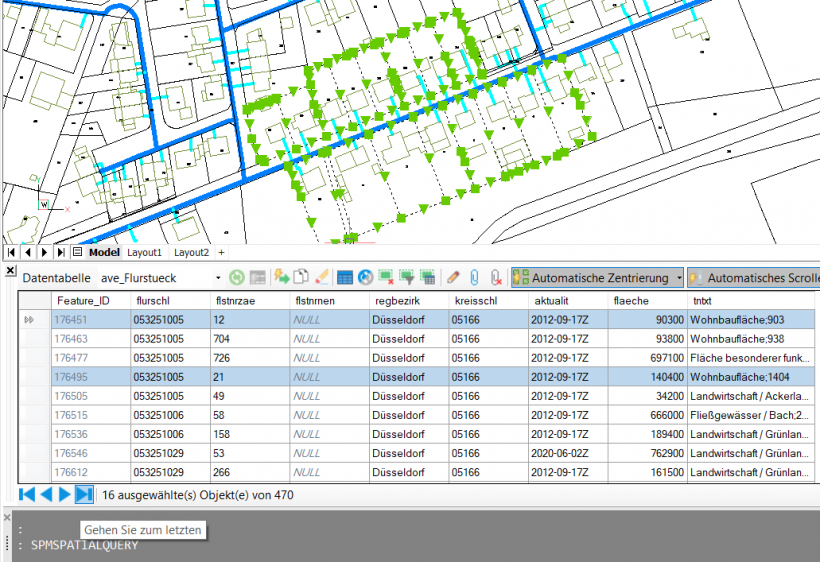This screenshot has width=820, height=562.
Task: Click the paperclip icon with red X
Action: (496, 277)
